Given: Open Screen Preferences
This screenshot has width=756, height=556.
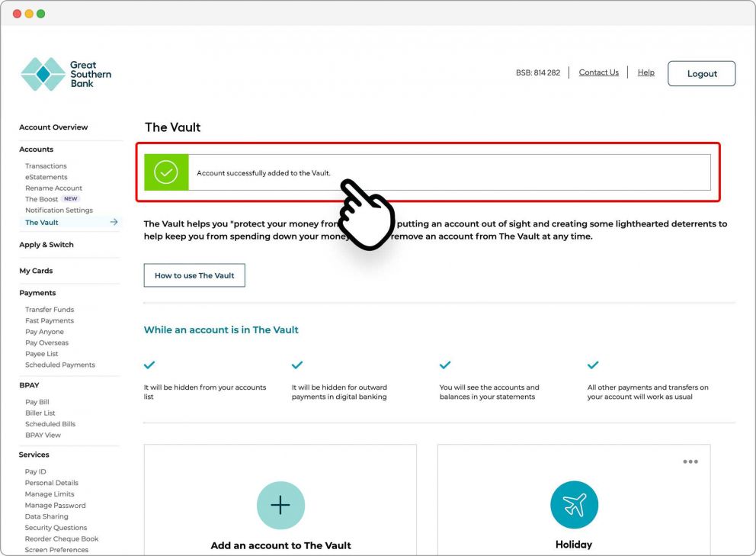Looking at the screenshot, I should tap(56, 550).
